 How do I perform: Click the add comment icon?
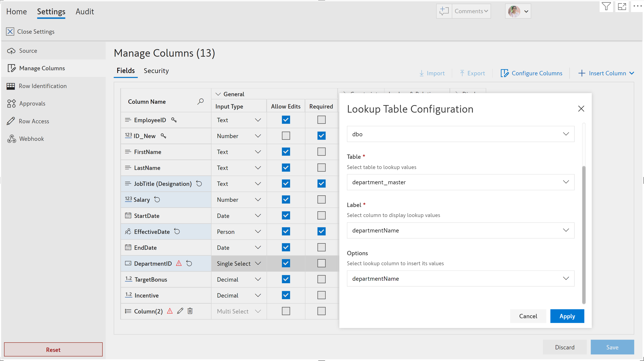[x=444, y=11]
